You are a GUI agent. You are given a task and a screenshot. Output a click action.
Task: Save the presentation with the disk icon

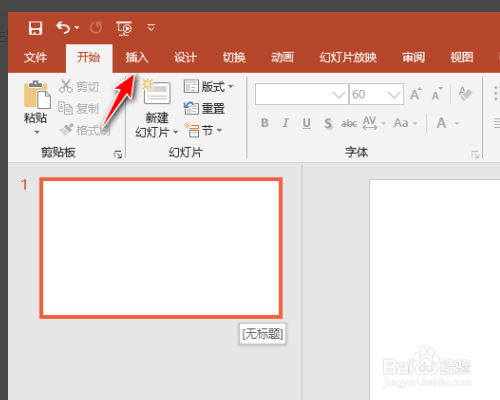coord(35,28)
